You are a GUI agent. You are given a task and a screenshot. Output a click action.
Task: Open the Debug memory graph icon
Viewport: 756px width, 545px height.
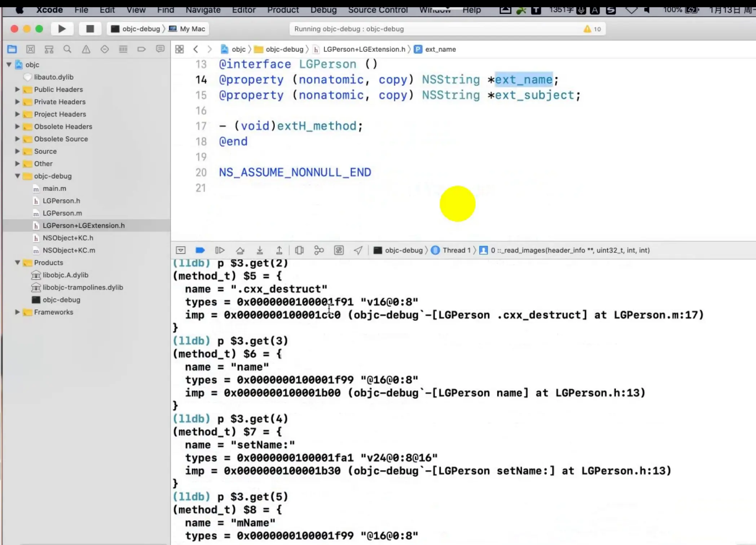(x=319, y=250)
